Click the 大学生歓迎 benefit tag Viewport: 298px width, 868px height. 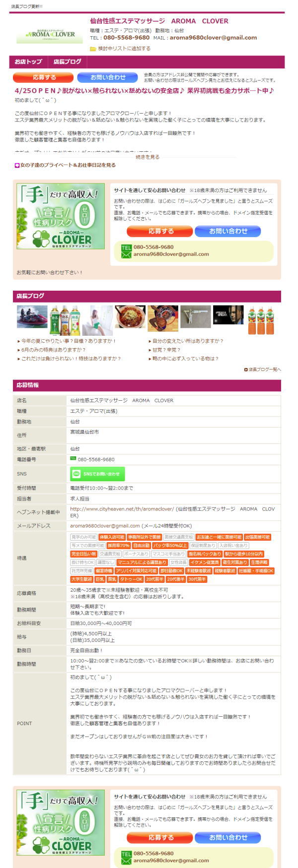click(x=82, y=579)
